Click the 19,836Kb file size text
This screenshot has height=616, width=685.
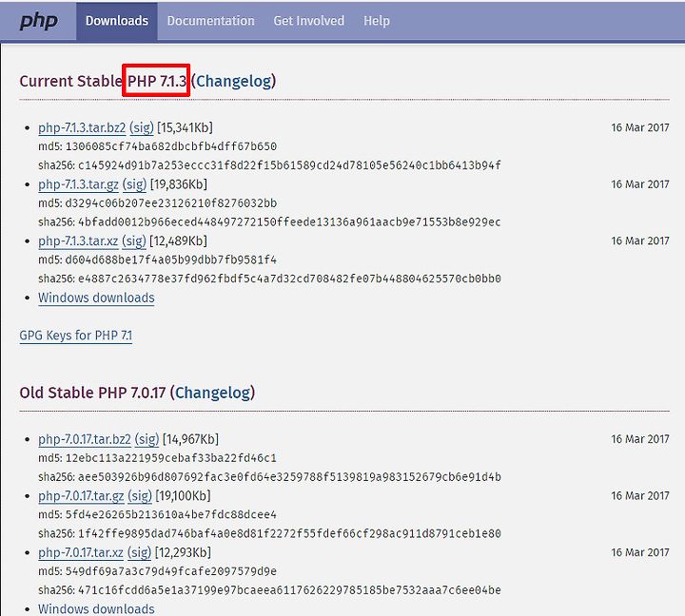click(x=178, y=184)
